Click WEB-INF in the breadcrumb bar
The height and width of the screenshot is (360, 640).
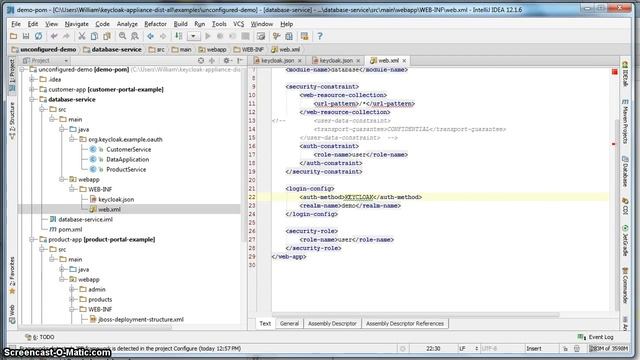pyautogui.click(x=249, y=49)
